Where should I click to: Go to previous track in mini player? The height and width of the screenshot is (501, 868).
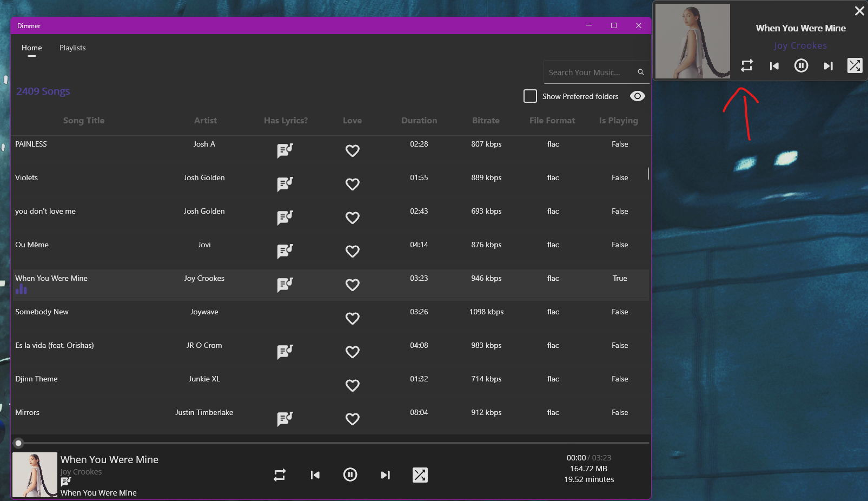pos(774,66)
